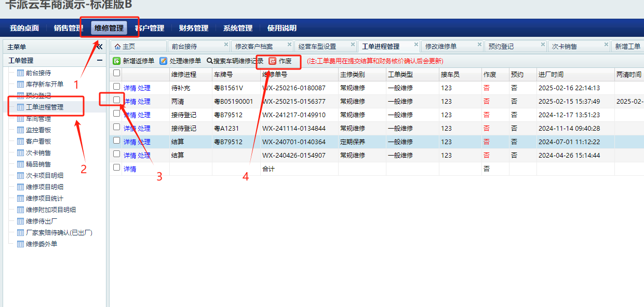The height and width of the screenshot is (307, 644).
Task: Collapse the 工单管理 menu section
Action: (x=99, y=61)
